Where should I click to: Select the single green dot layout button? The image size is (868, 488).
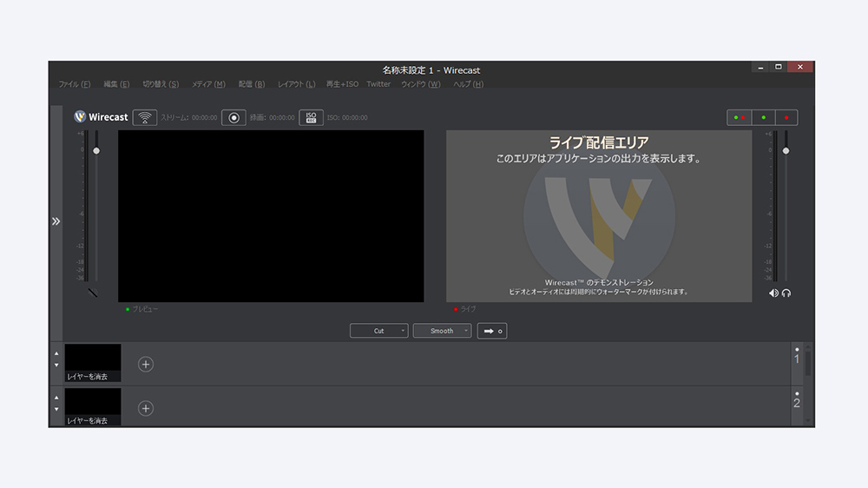click(763, 117)
